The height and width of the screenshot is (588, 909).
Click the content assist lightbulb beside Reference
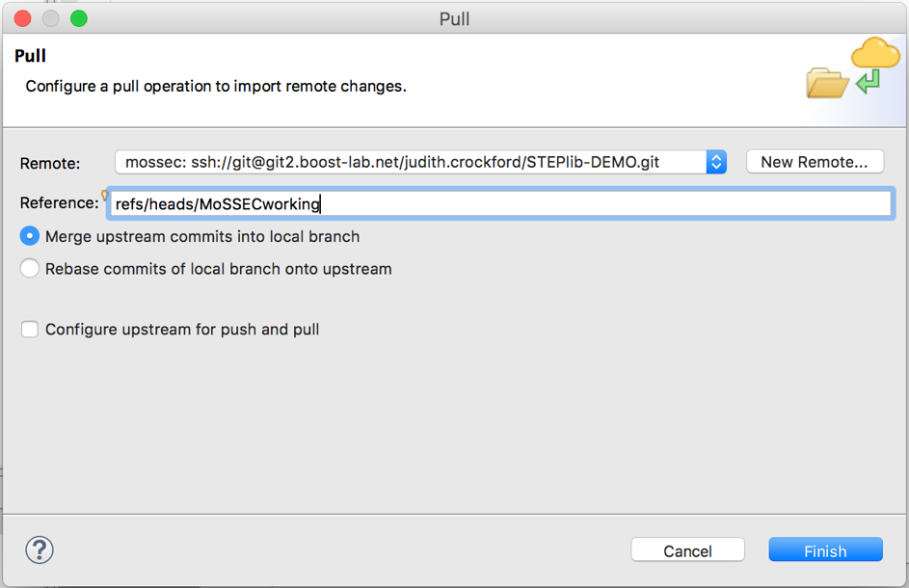click(104, 196)
